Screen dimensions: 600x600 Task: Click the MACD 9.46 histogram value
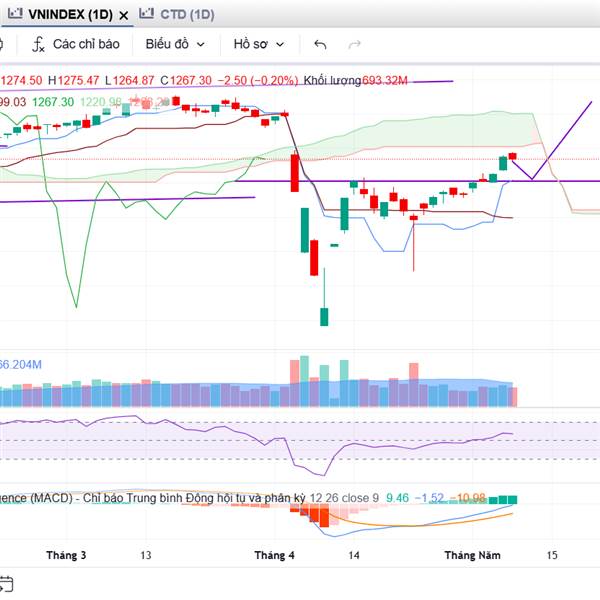pyautogui.click(x=397, y=498)
